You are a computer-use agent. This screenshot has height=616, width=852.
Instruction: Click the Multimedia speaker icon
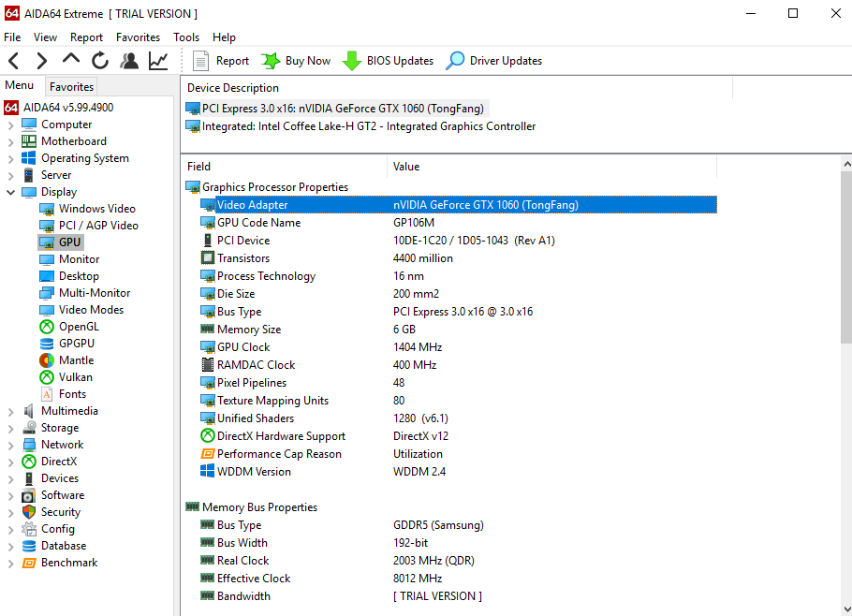pos(29,411)
